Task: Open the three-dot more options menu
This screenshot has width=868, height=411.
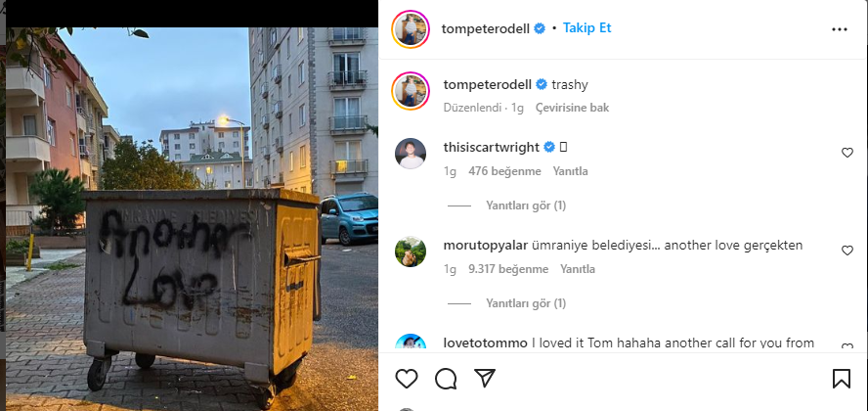Action: coord(840,29)
